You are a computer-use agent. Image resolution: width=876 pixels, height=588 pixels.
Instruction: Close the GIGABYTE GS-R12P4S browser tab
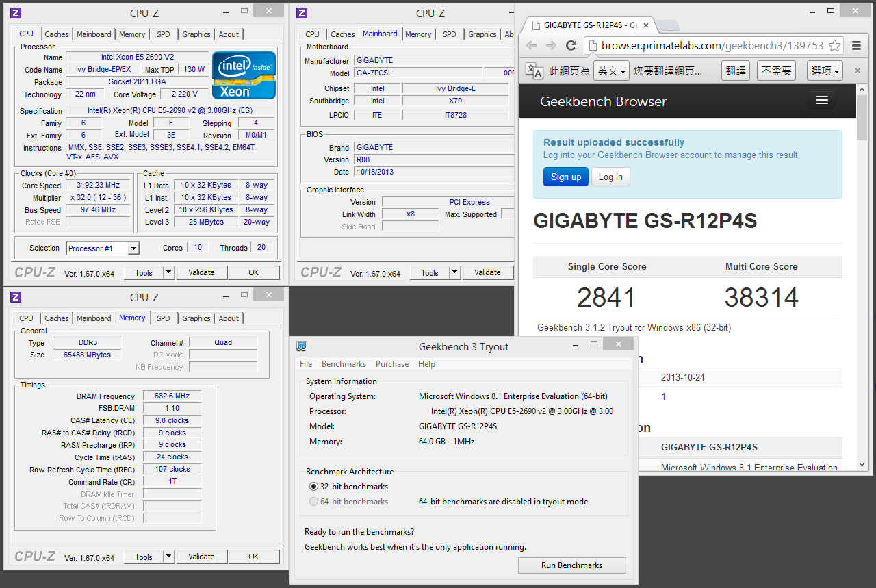click(x=645, y=25)
